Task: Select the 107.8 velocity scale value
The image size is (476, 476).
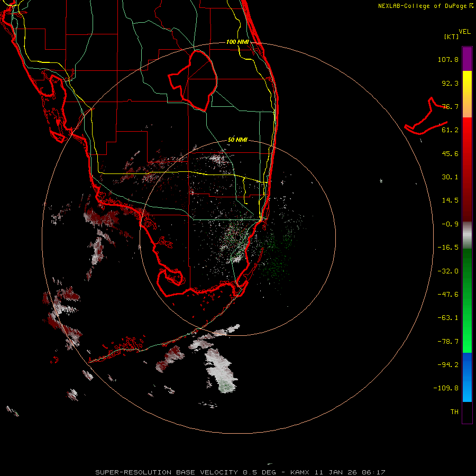Action: point(448,59)
